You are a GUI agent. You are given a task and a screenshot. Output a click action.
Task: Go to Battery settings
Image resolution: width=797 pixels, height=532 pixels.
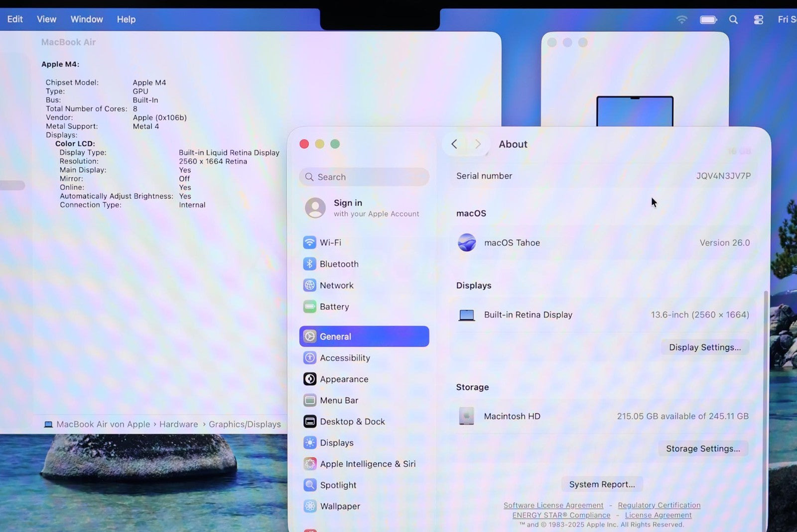(334, 307)
